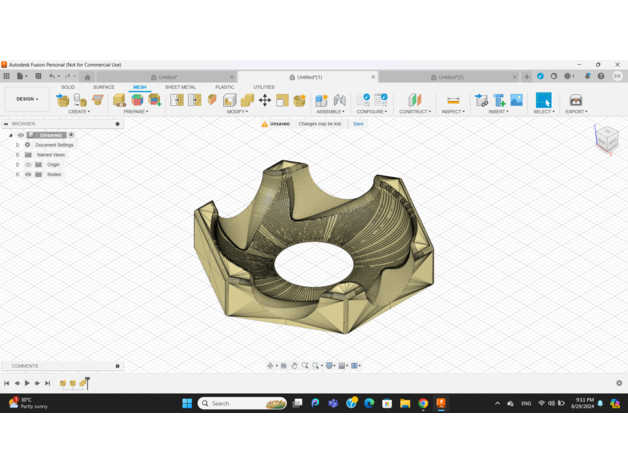Click the Insert Canvas image icon
The image size is (628, 472).
(x=516, y=100)
